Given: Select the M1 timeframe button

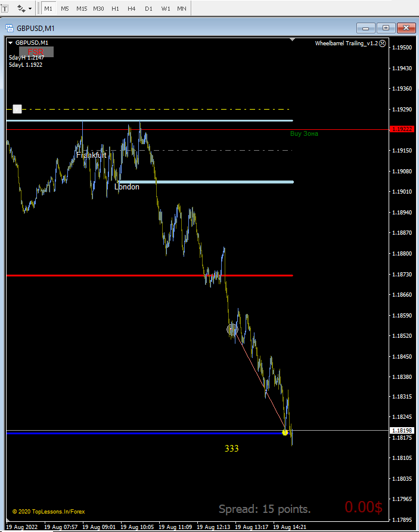Looking at the screenshot, I should pos(48,8).
